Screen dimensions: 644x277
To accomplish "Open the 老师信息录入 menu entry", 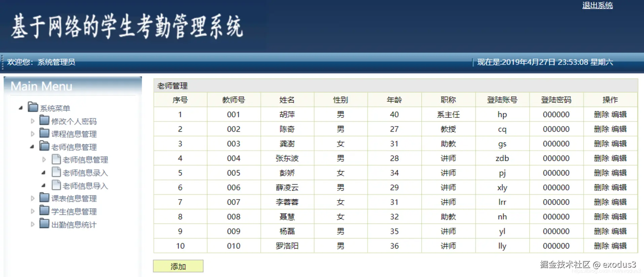I will click(x=85, y=173).
